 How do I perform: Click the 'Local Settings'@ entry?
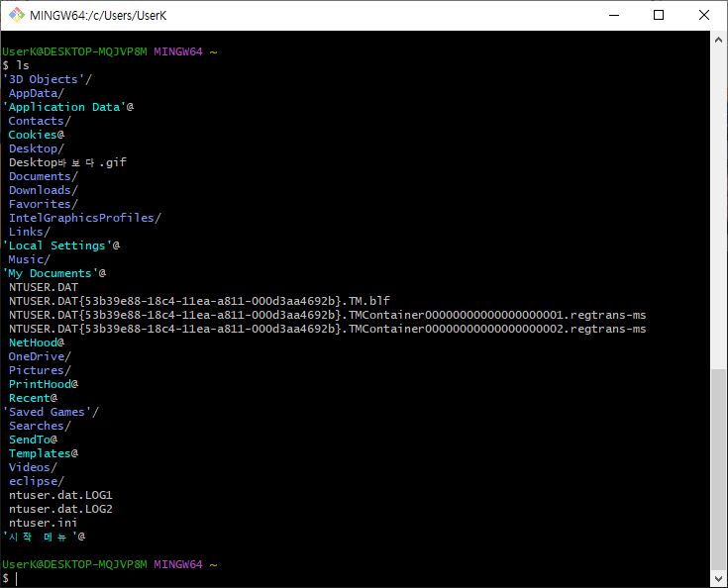coord(61,245)
